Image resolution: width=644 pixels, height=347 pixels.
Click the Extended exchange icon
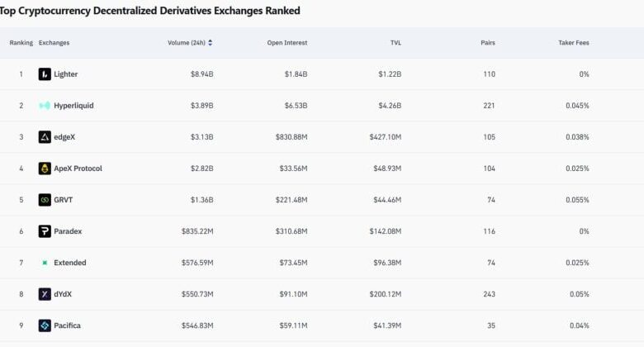(x=45, y=263)
